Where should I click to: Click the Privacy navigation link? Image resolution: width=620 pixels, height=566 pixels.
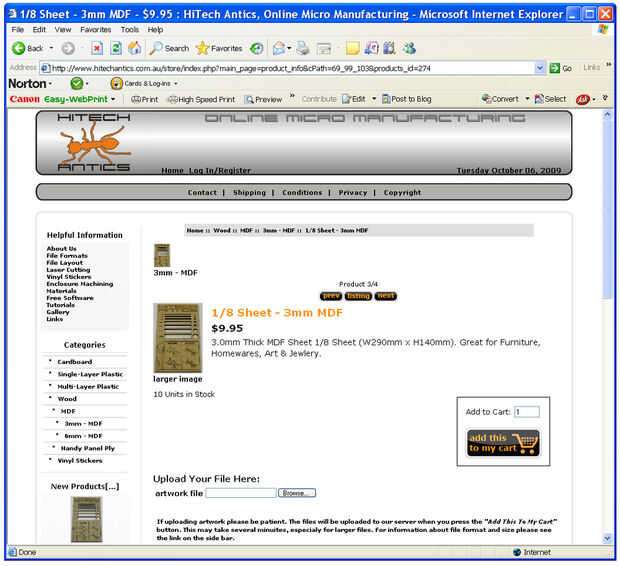(x=353, y=192)
